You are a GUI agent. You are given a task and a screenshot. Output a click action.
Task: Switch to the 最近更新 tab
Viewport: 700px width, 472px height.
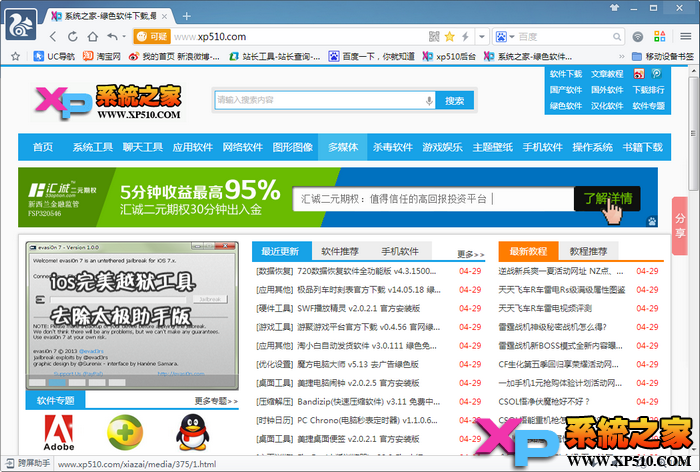280,251
